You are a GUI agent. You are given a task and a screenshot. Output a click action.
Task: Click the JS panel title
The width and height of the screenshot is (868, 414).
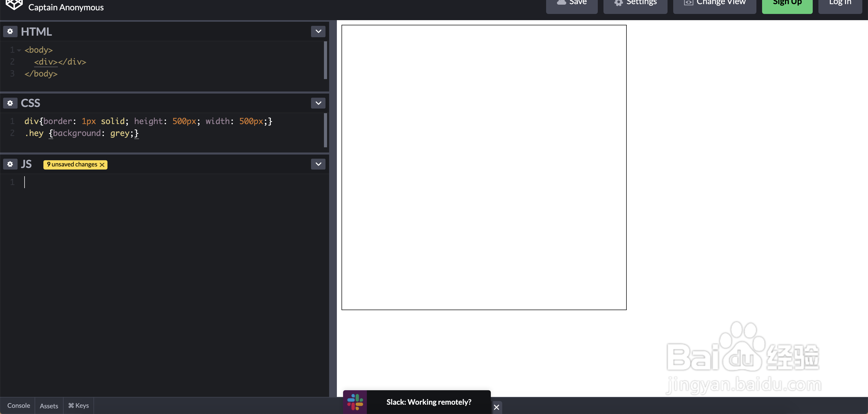click(x=26, y=164)
